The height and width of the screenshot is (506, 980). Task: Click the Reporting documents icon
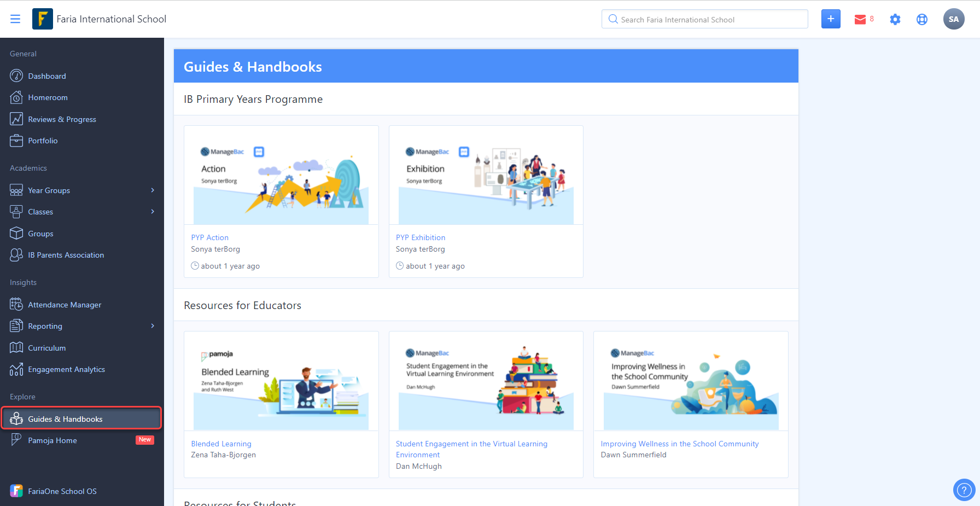(16, 326)
